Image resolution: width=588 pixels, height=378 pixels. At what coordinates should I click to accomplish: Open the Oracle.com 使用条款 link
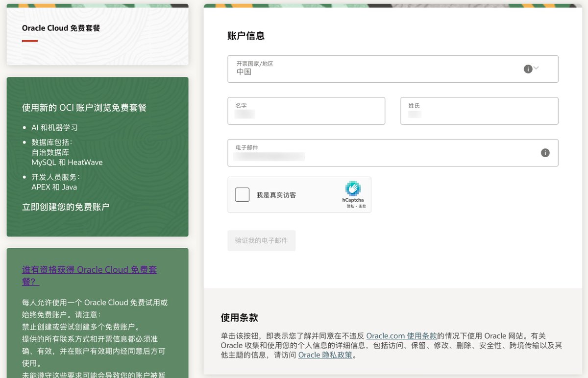401,336
